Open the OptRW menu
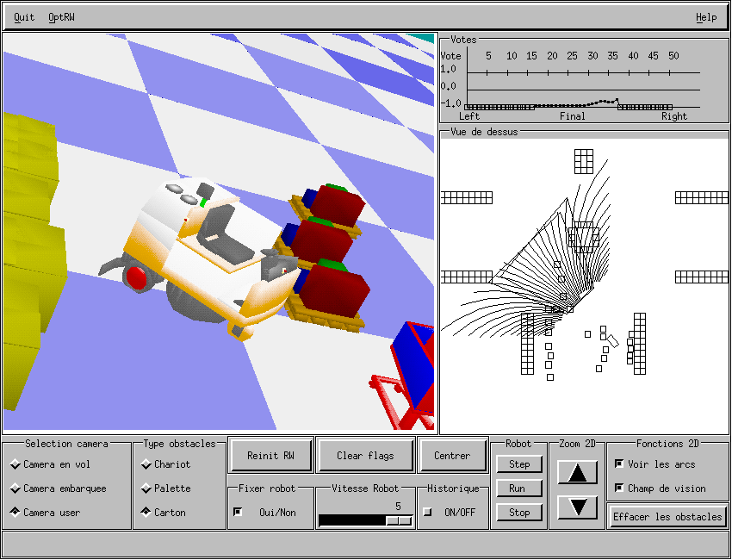The height and width of the screenshot is (560, 732). coord(61,17)
